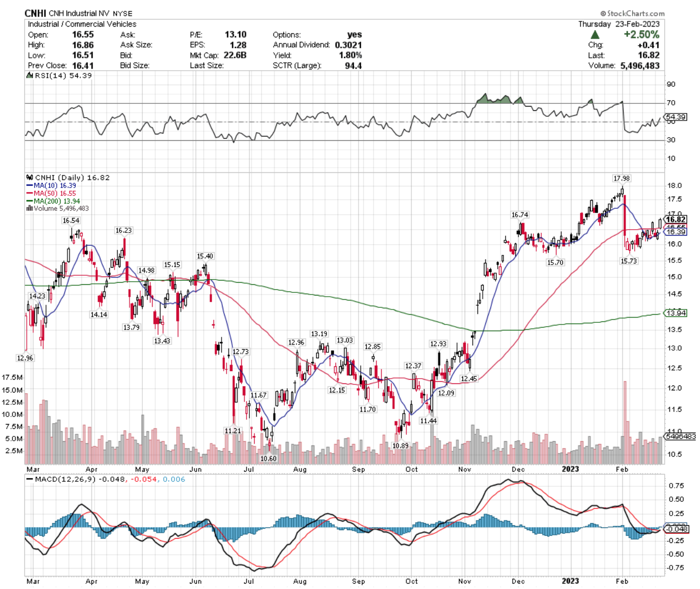Click the +2.50% percent change
The height and width of the screenshot is (589, 700).
point(641,34)
